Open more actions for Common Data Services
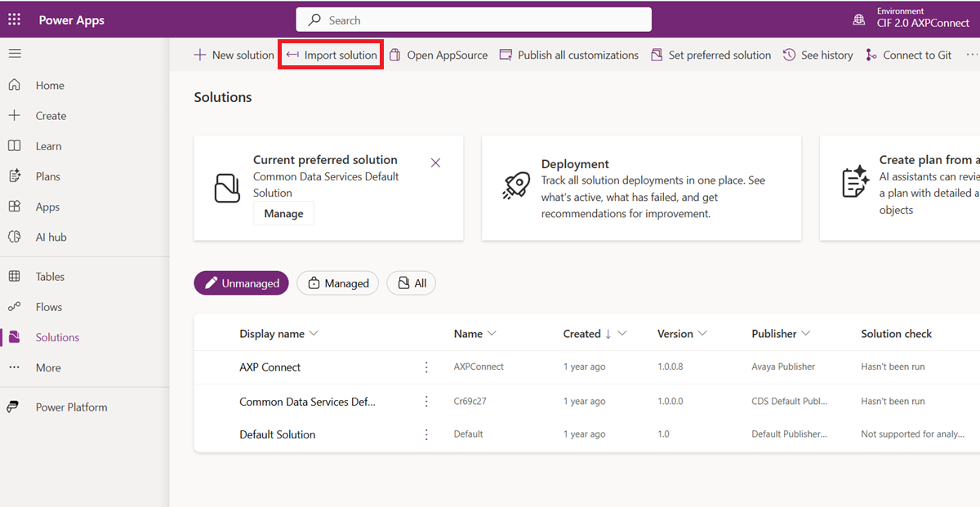 (x=426, y=402)
